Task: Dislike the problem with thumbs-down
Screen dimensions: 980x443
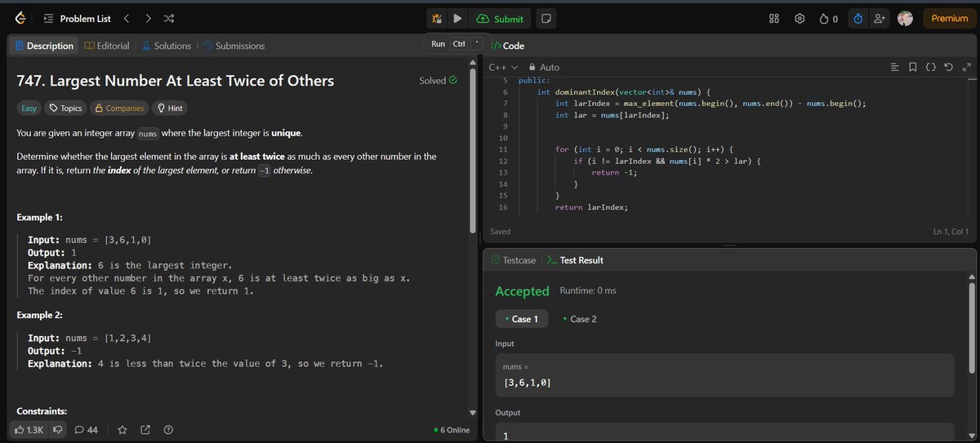Action: click(x=57, y=429)
